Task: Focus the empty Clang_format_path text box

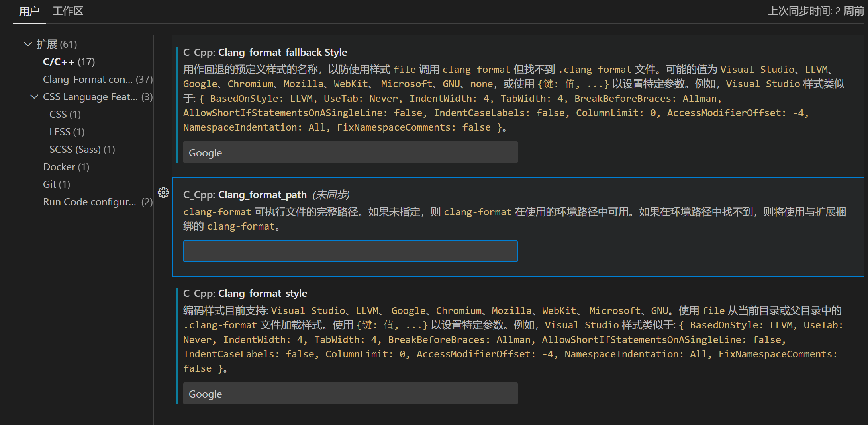Action: click(x=350, y=251)
